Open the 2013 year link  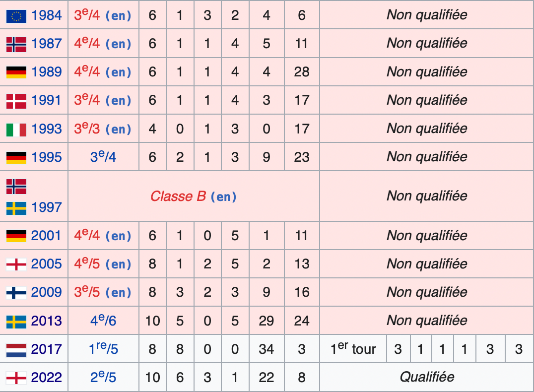click(46, 321)
